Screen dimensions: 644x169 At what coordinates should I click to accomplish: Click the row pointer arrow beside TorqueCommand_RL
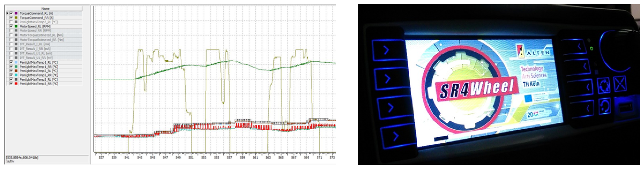(7, 13)
